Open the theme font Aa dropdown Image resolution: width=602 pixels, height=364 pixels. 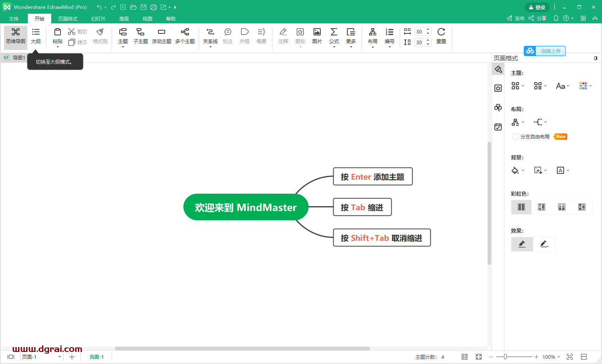(563, 86)
